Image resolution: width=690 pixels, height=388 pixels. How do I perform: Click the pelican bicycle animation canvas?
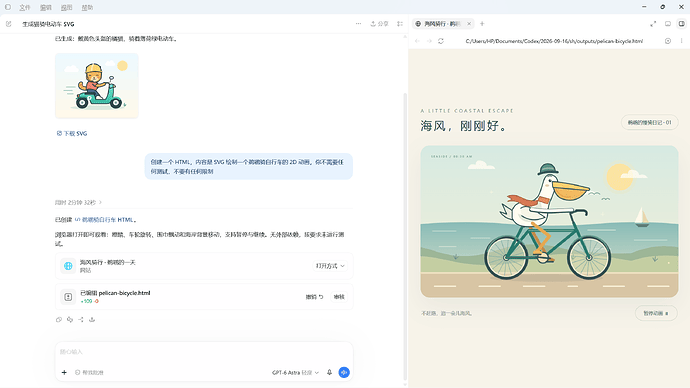pos(549,221)
